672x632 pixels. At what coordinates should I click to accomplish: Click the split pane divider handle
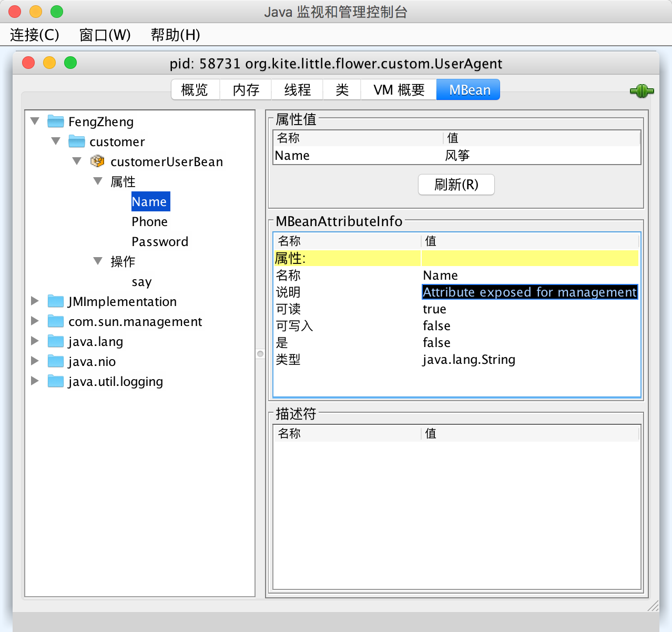click(x=260, y=354)
